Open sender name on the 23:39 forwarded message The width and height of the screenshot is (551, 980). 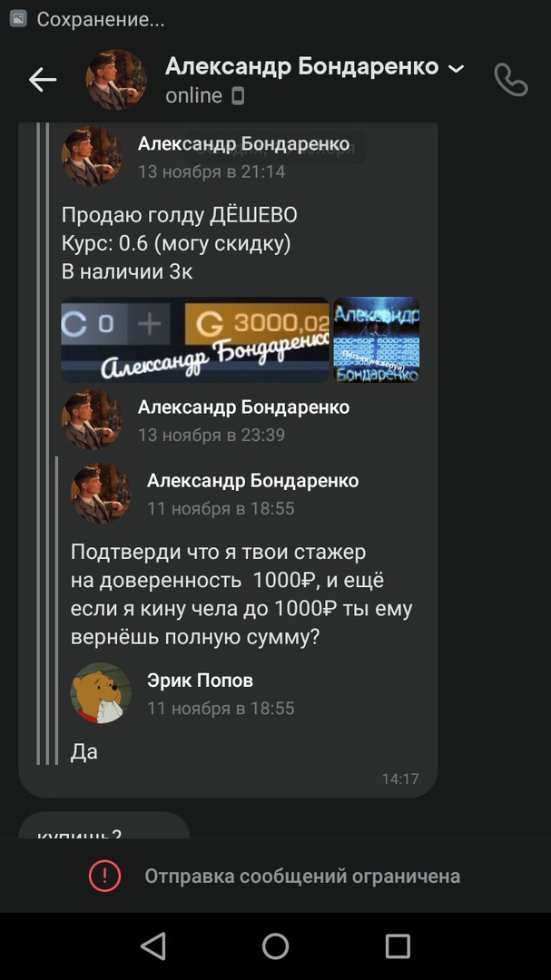243,407
